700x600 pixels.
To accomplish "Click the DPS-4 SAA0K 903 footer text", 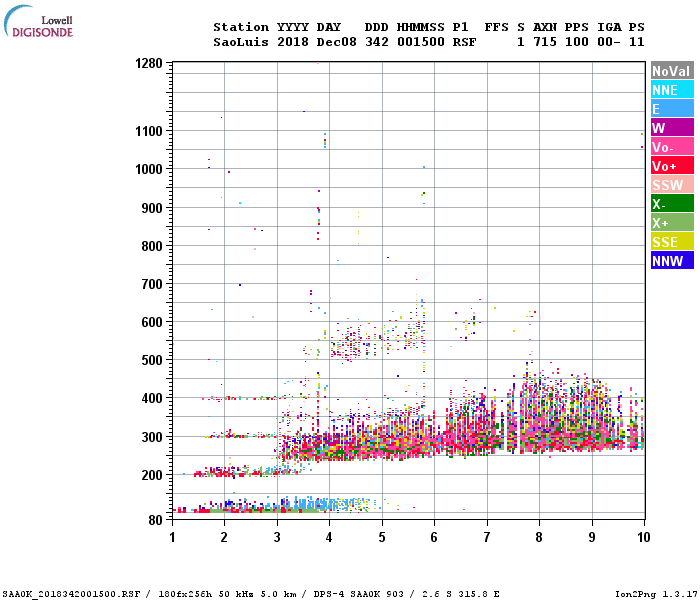I will click(358, 594).
